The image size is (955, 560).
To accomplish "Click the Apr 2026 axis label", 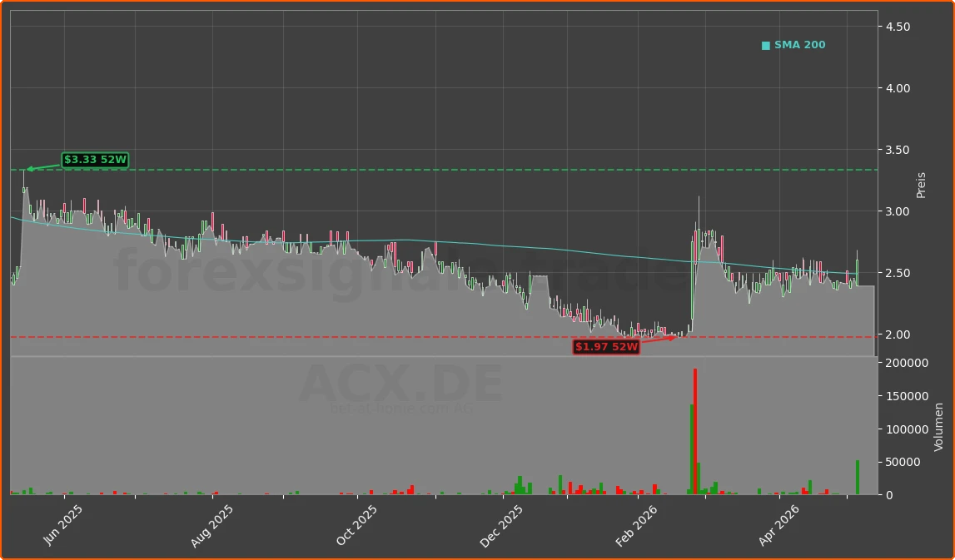I will click(778, 525).
